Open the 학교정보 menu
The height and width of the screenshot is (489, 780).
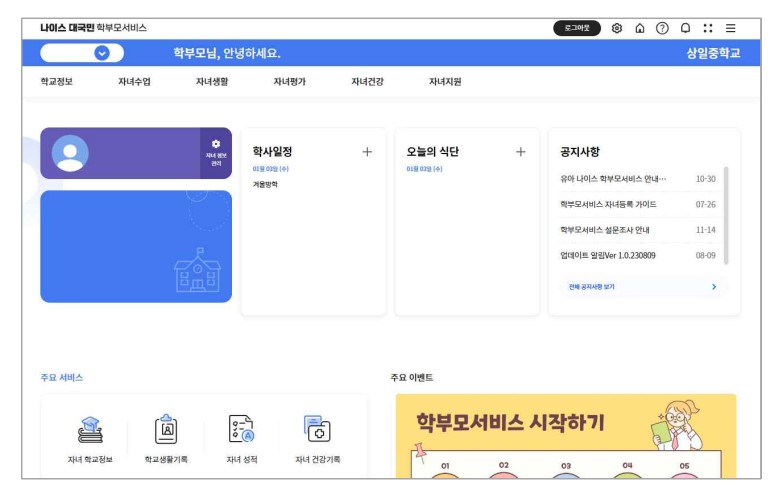[57, 82]
